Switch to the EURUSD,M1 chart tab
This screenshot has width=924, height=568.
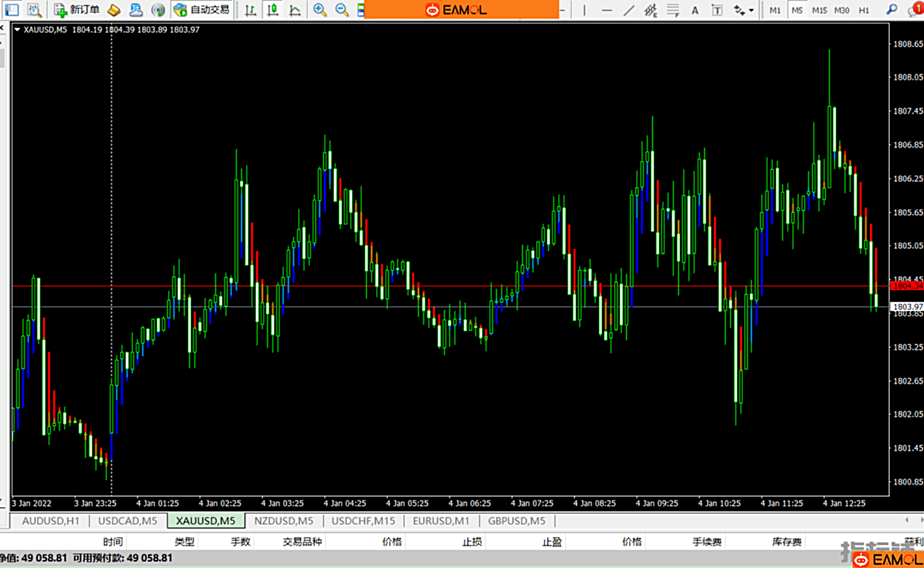441,521
